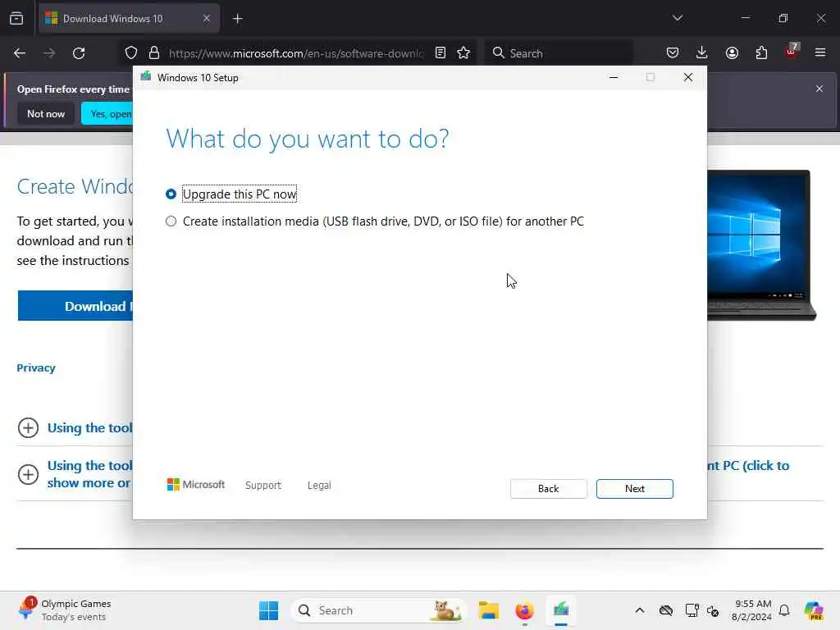The height and width of the screenshot is (630, 840).
Task: Click the muted volume tray icon
Action: pos(713,610)
